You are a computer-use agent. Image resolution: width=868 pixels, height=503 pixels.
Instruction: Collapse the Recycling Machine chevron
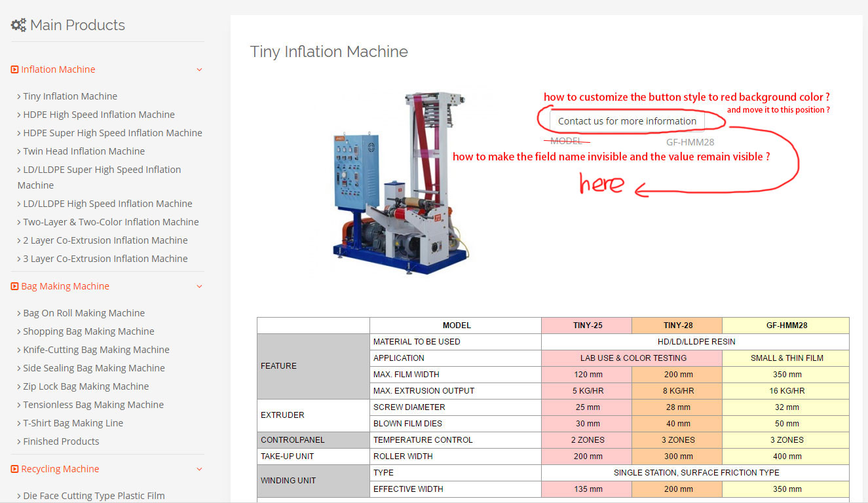click(x=199, y=469)
